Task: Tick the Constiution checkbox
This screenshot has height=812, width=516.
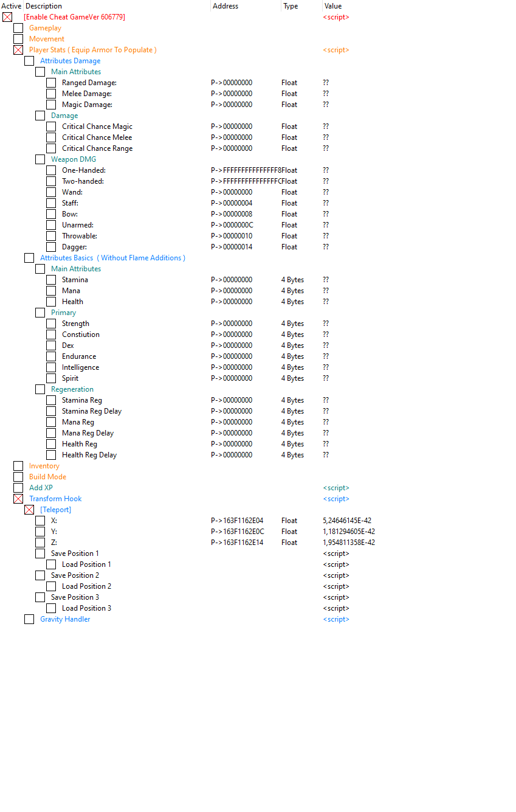Action: [51, 335]
